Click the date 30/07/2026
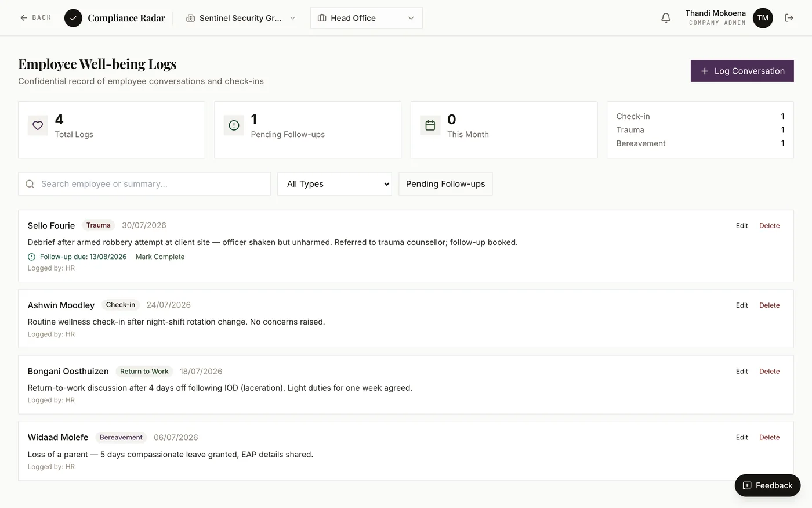Screen dimensions: 812x508 144,225
